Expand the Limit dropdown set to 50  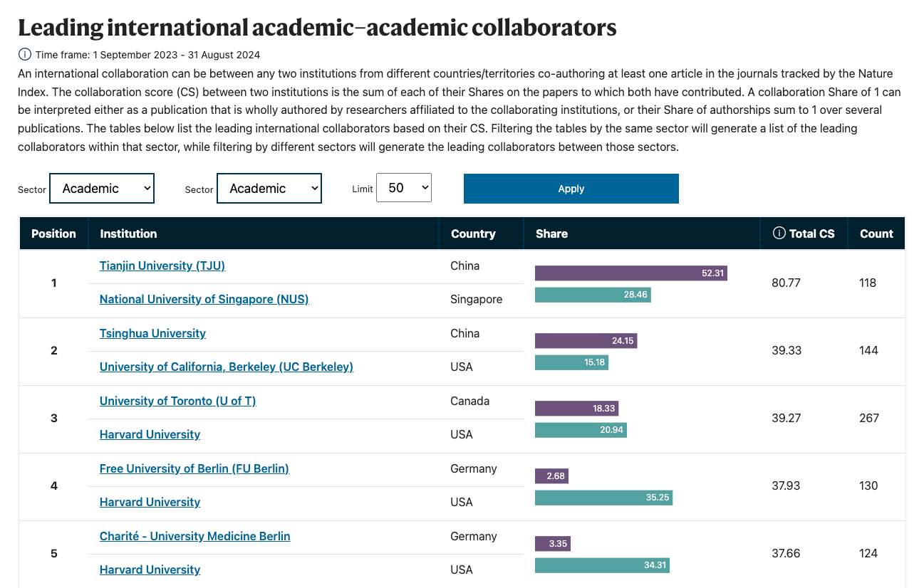coord(404,188)
